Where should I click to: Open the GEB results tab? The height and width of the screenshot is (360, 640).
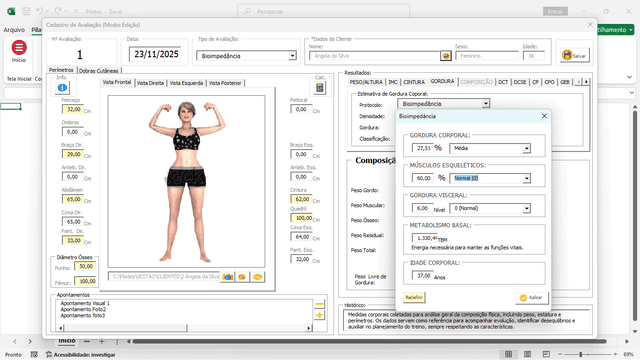click(565, 82)
